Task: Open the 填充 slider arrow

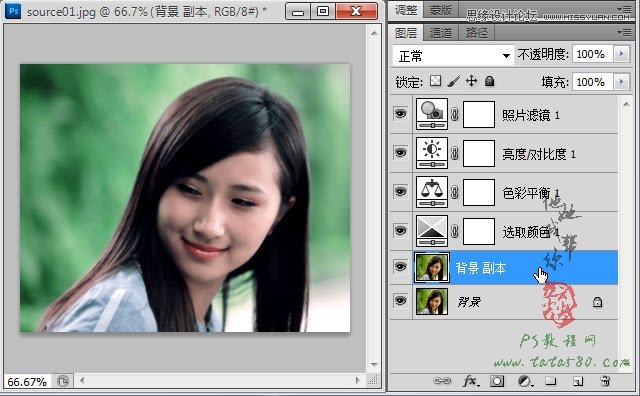Action: (x=622, y=82)
